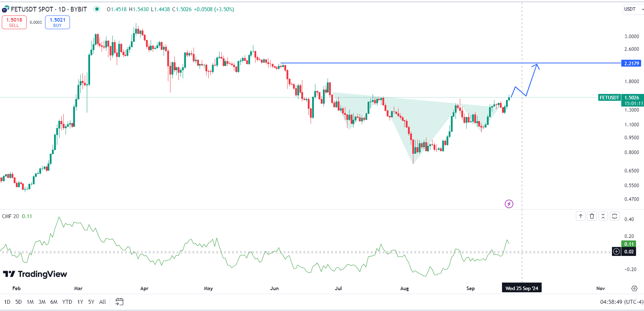Click the CMF 20 indicator title

[x=10, y=216]
